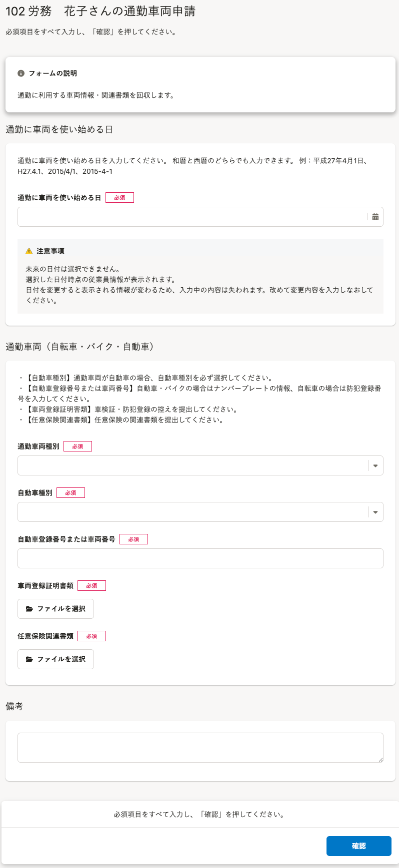Click folder icon under 任意保険関連書類

(29, 659)
